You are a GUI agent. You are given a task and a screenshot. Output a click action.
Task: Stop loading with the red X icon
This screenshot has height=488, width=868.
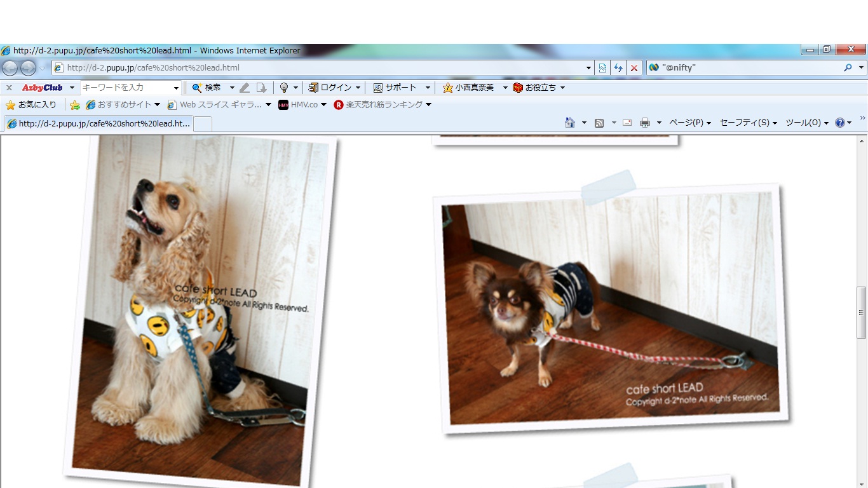coord(634,68)
